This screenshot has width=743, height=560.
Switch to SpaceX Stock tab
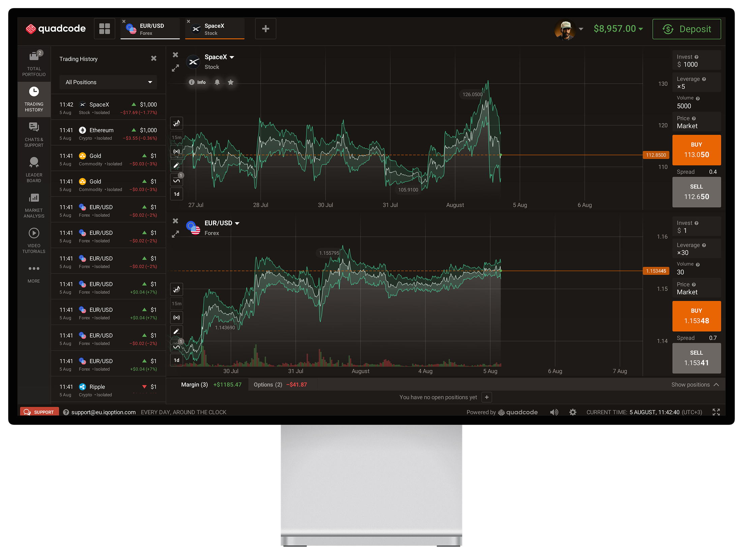click(215, 29)
